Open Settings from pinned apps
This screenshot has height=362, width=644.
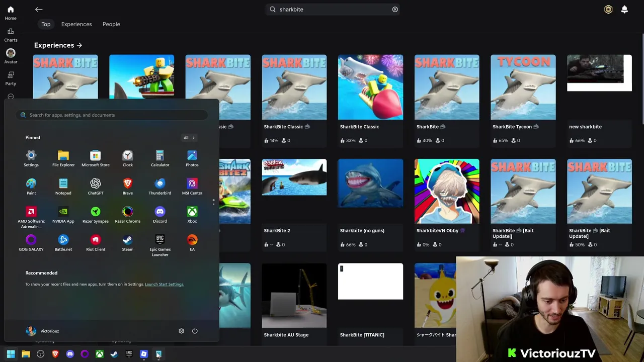point(31,158)
